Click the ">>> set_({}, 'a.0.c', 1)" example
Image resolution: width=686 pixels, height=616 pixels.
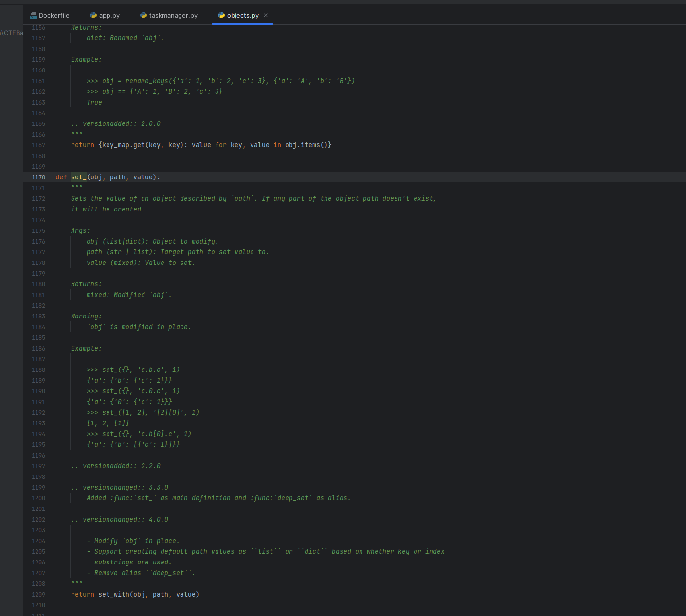click(x=133, y=391)
